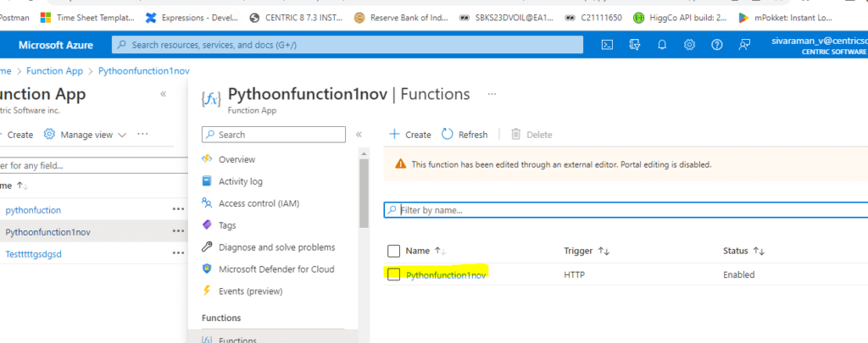Expand the Manage view dropdown
Image resolution: width=868 pixels, height=343 pixels.
pyautogui.click(x=86, y=135)
